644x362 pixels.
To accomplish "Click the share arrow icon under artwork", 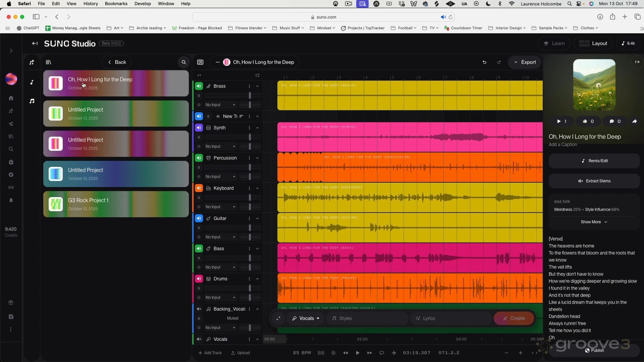I will 634,122.
